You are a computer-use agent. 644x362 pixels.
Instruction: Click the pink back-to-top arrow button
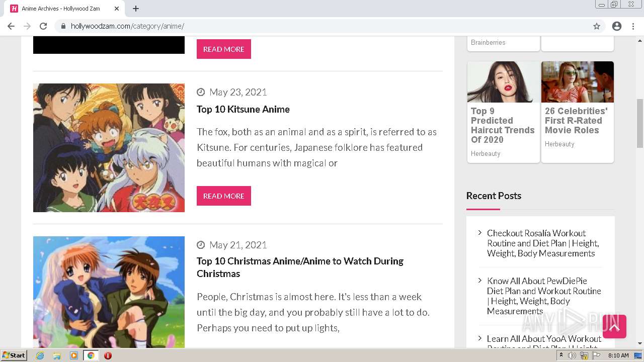[x=614, y=327]
